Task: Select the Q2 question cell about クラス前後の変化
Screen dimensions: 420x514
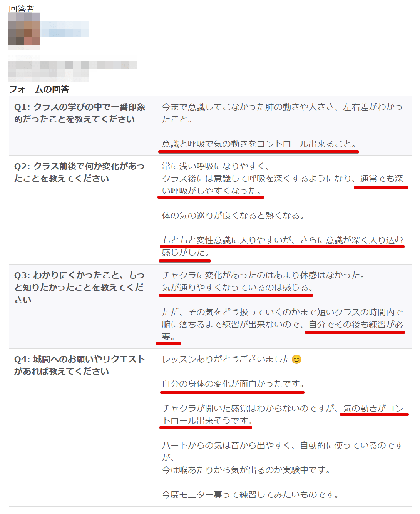Action: point(83,210)
